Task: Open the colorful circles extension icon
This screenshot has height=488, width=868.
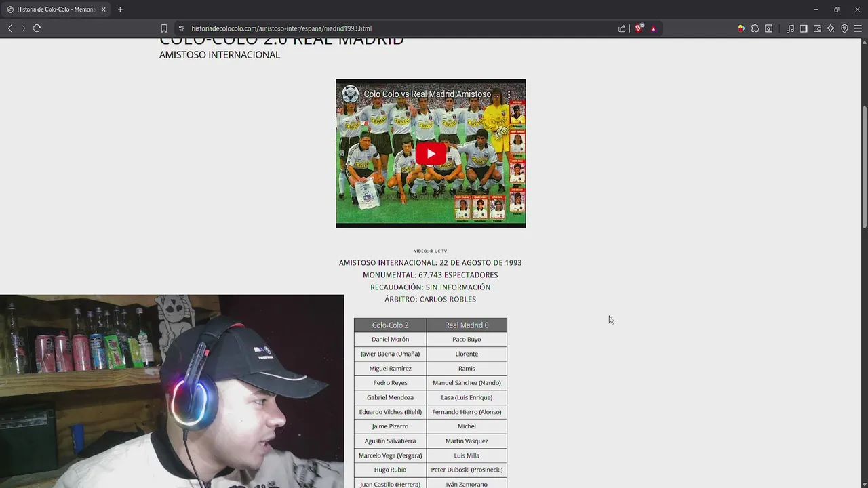Action: pos(741,28)
